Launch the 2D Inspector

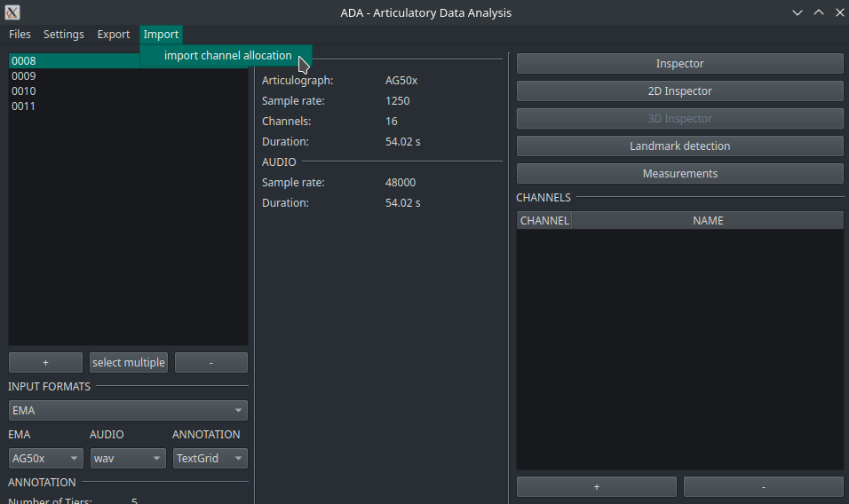(679, 91)
